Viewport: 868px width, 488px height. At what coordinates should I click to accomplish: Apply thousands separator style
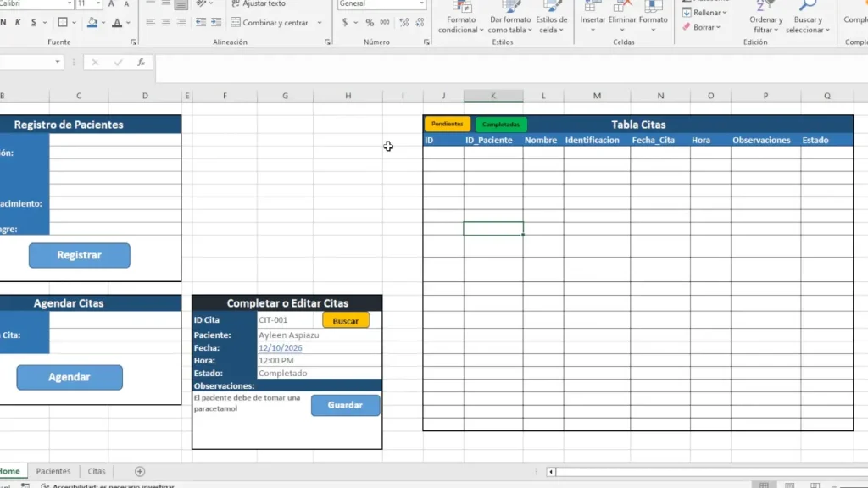click(385, 23)
